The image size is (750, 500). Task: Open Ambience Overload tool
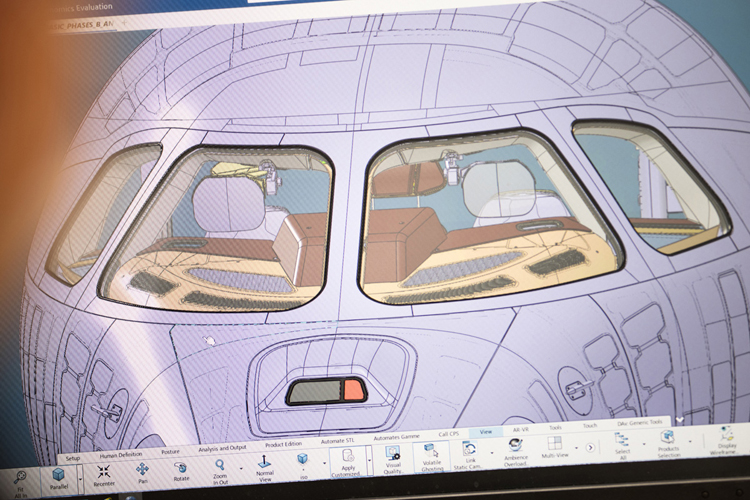(515, 445)
